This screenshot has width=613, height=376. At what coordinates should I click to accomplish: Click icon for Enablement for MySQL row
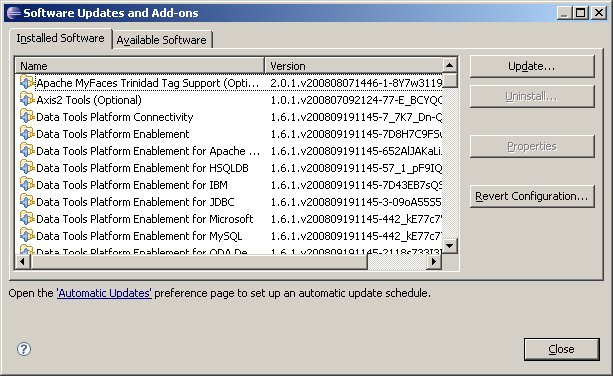(27, 236)
